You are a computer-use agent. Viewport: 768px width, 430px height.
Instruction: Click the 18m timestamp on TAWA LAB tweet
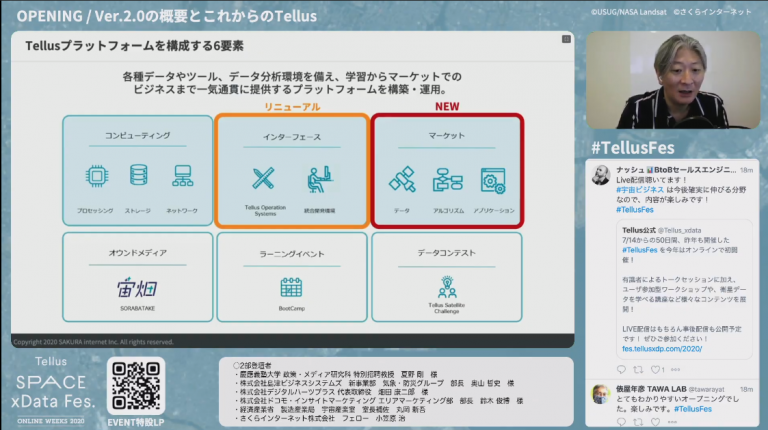click(x=746, y=389)
